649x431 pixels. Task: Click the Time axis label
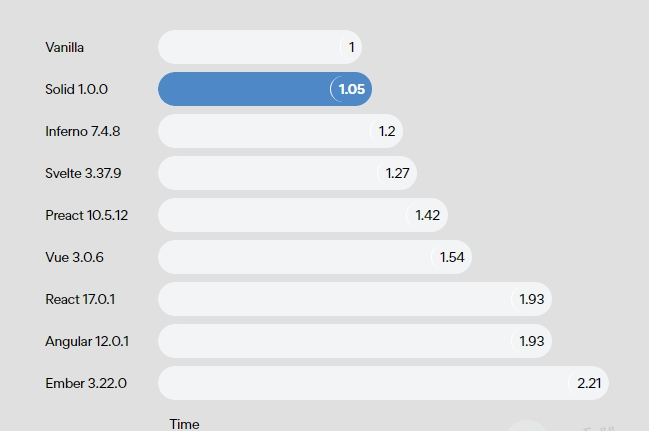[x=184, y=424]
